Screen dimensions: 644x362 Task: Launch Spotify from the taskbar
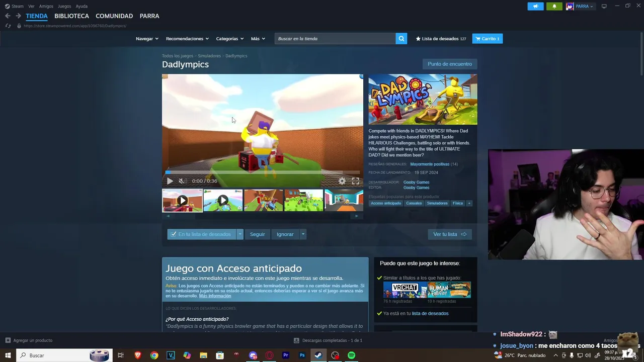[352, 355]
